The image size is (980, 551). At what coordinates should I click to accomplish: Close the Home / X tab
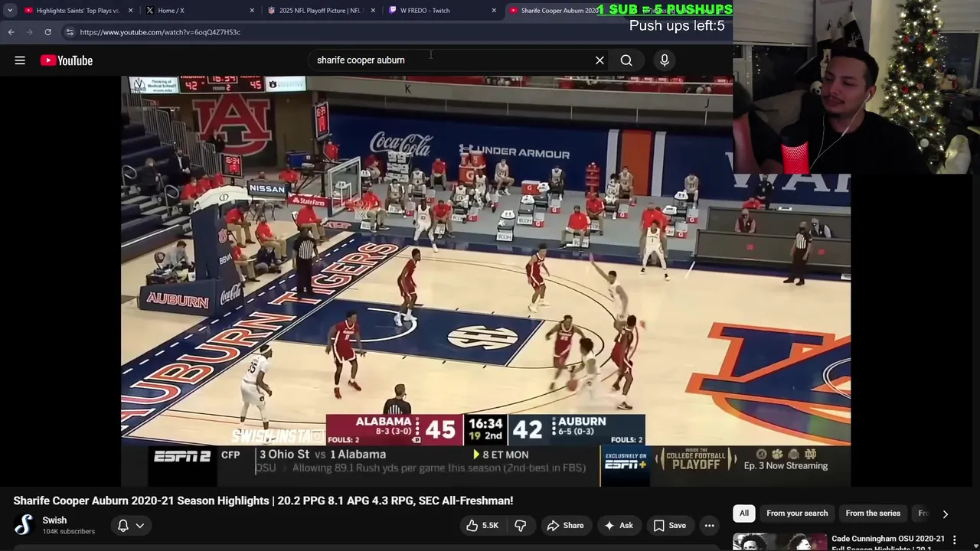pos(252,11)
